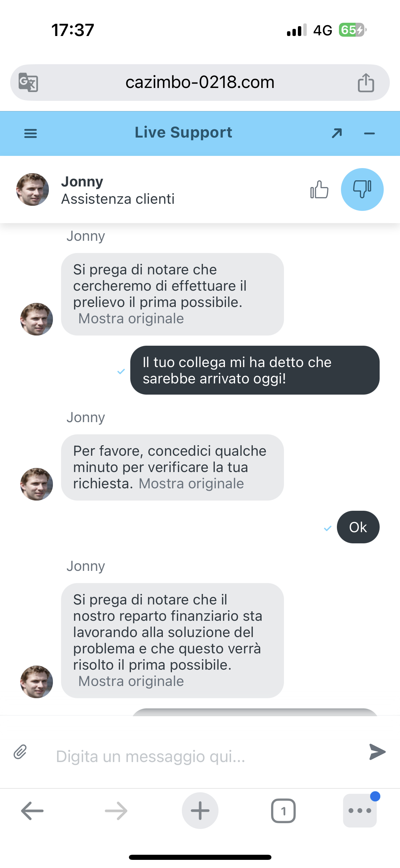Show original of 'concedici qualche minuto' message
The width and height of the screenshot is (400, 868).
[x=191, y=484]
